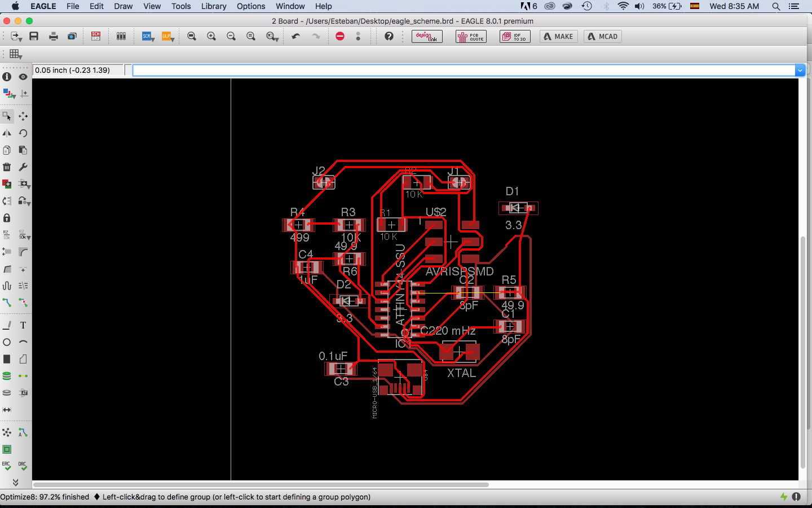
Task: Open the Draw menu
Action: (123, 6)
